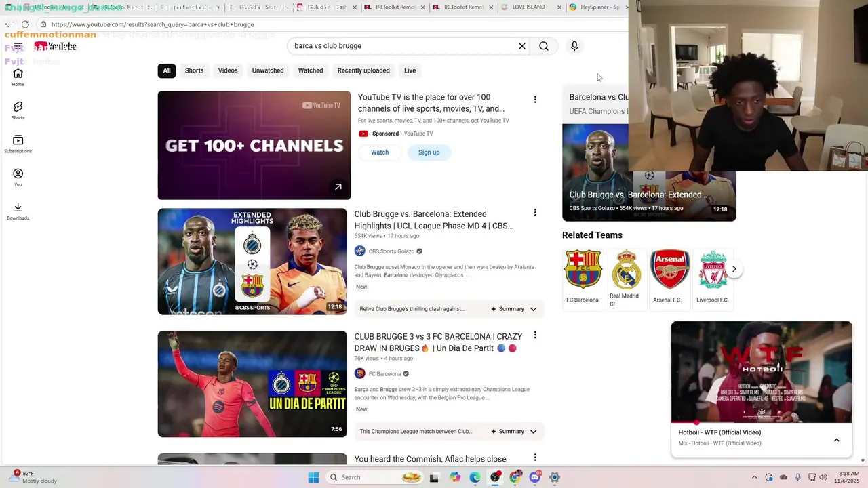868x488 pixels.
Task: Open more options for Aflac Commish video
Action: coord(535,458)
